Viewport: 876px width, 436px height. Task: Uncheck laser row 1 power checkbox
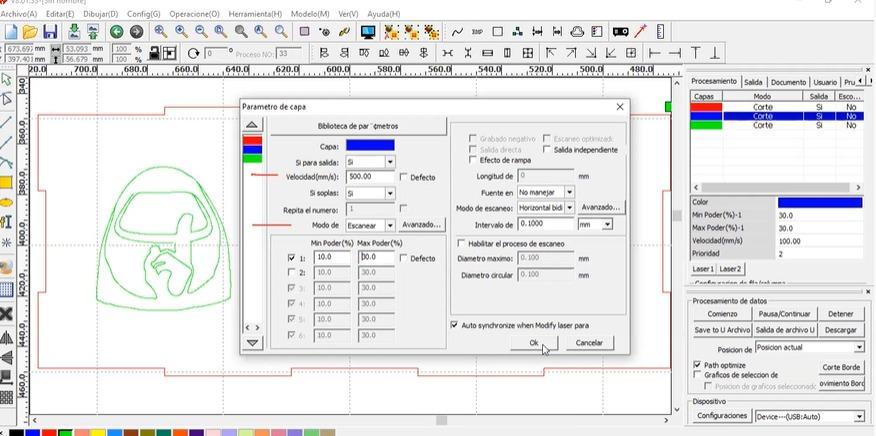tap(291, 258)
